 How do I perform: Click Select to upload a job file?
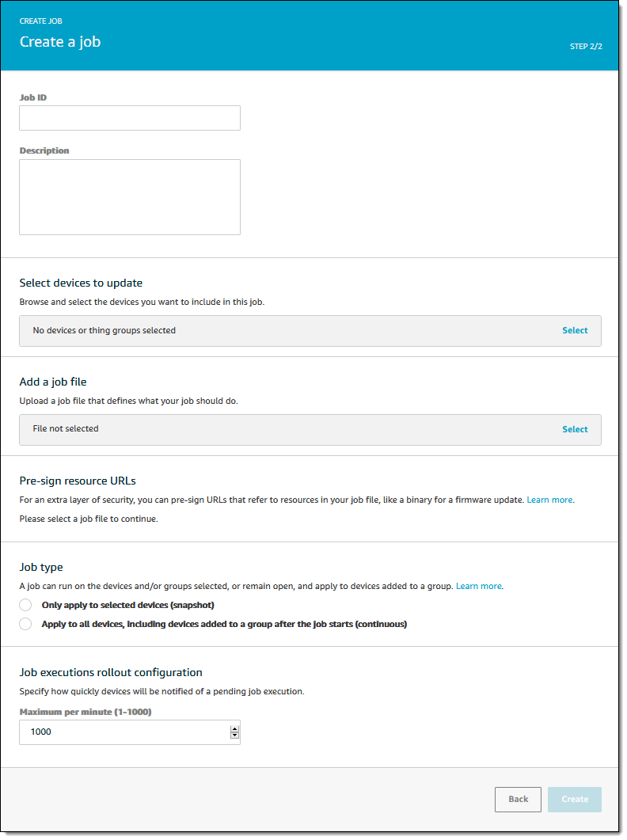[x=575, y=429]
